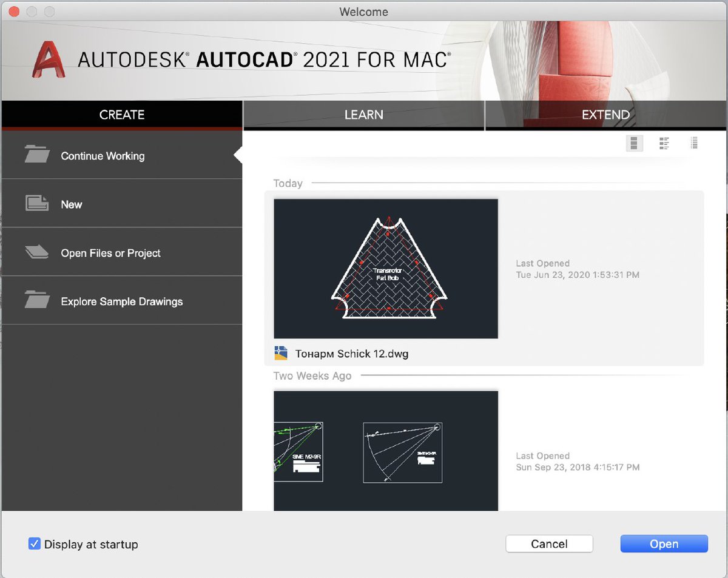Click the Today section header

[x=288, y=183]
